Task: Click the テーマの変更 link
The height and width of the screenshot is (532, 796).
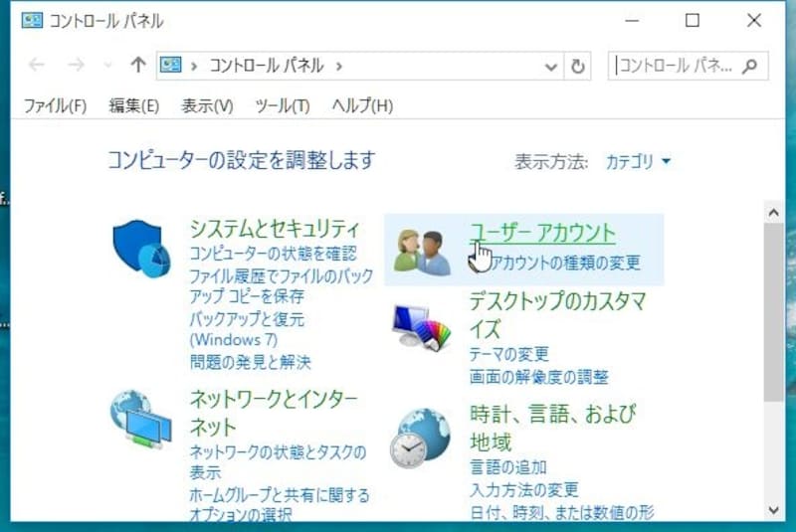Action: pos(509,354)
